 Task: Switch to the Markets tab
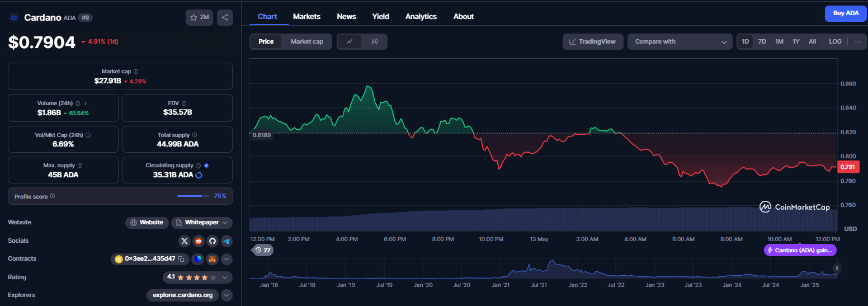(306, 16)
